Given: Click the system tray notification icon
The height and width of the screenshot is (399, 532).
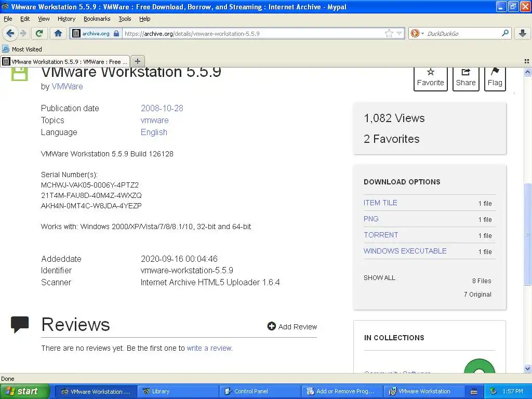Looking at the screenshot, I should pyautogui.click(x=494, y=391).
